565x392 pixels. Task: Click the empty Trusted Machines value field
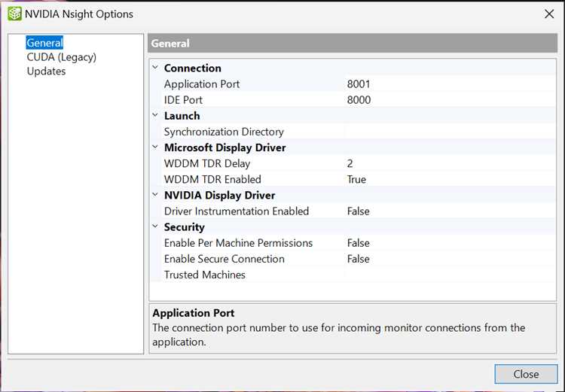pos(450,275)
